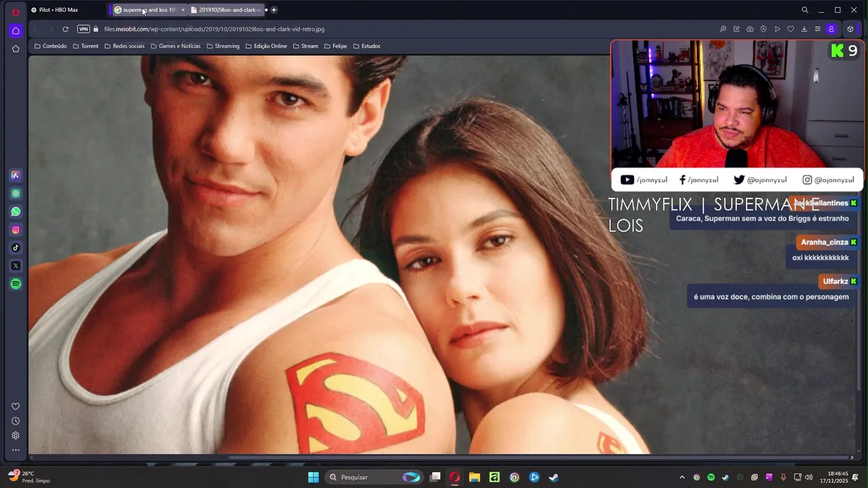The height and width of the screenshot is (488, 868).
Task: Click Aranha_cinza chat username
Action: tap(825, 242)
